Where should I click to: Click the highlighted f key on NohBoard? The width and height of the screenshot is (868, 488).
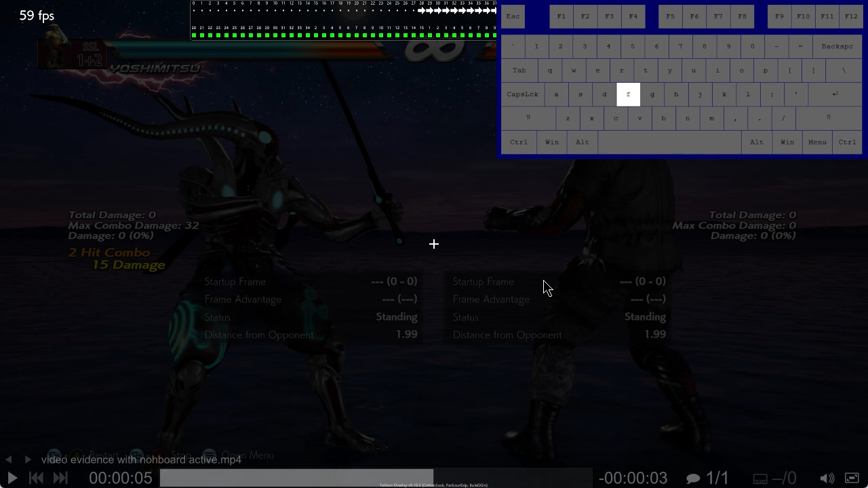pyautogui.click(x=628, y=94)
